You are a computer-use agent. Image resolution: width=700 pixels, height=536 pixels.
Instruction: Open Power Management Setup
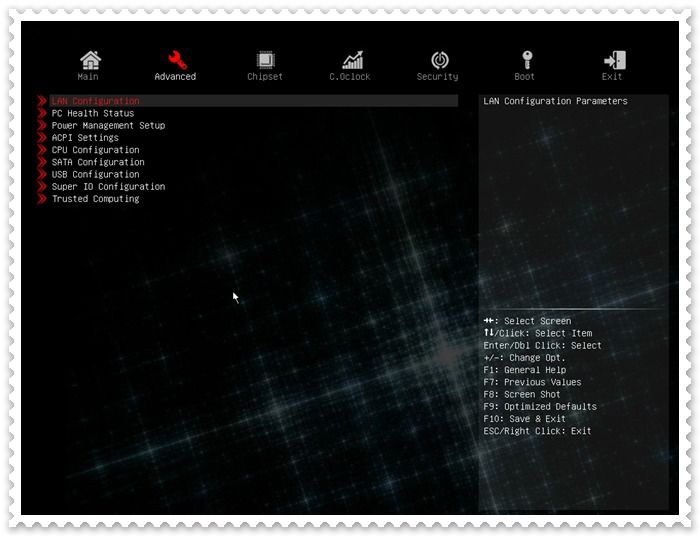pos(108,125)
